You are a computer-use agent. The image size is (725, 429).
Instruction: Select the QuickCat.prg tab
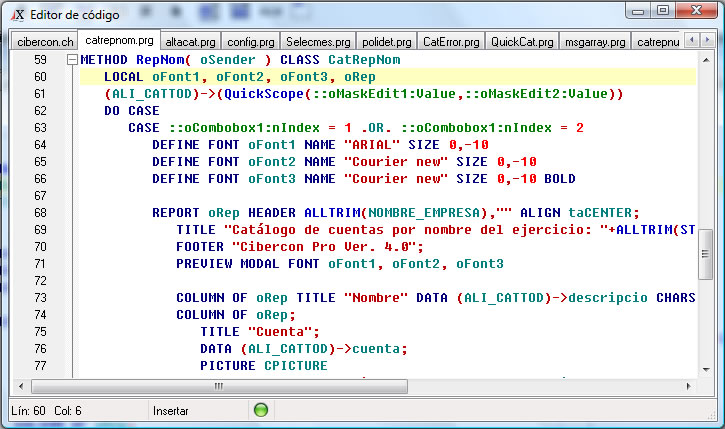coord(520,42)
